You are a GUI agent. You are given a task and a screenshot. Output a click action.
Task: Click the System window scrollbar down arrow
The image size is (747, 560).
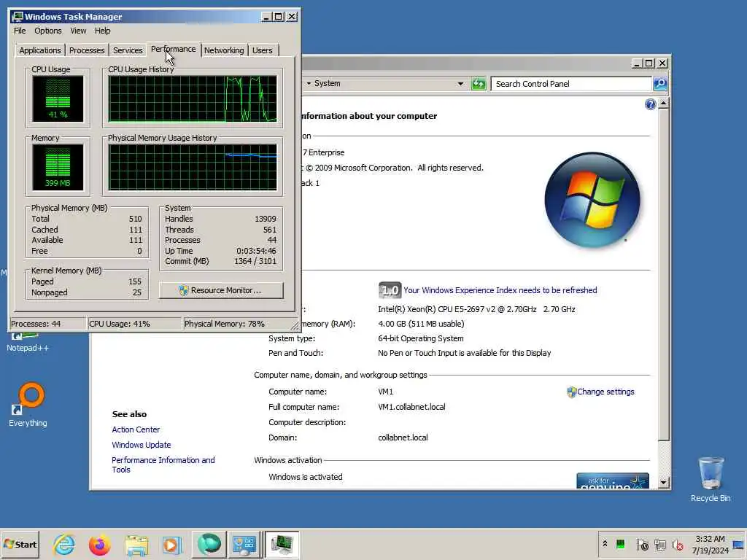pos(663,483)
